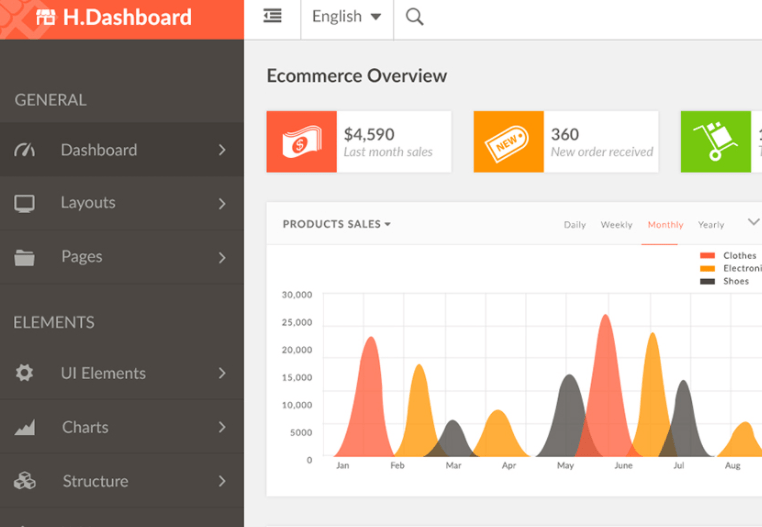Open the search magnifier icon

(x=415, y=17)
